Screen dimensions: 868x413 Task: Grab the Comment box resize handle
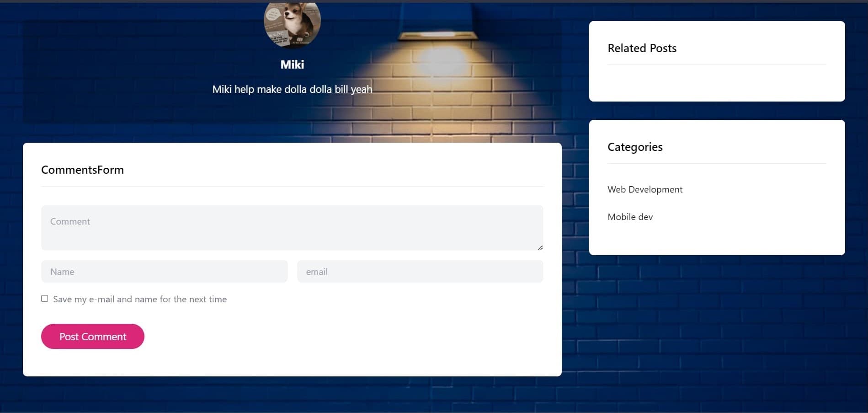[540, 247]
